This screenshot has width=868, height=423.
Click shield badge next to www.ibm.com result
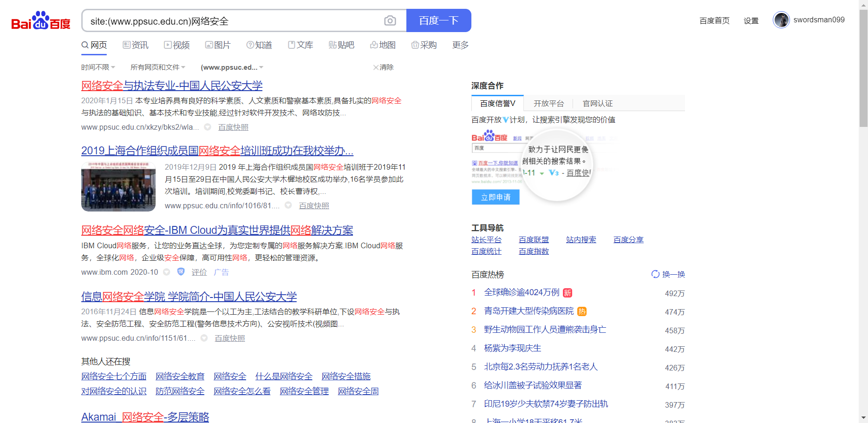[181, 271]
